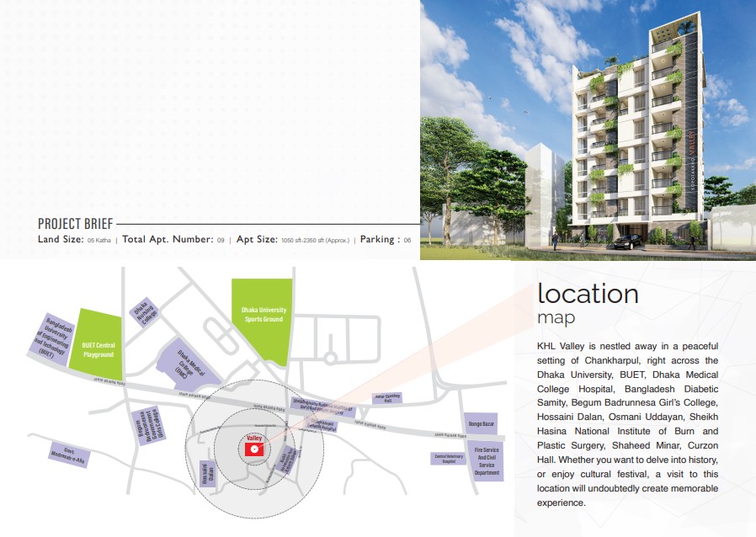756x537 pixels.
Task: Click the Total Apt. Number text
Action: click(168, 239)
